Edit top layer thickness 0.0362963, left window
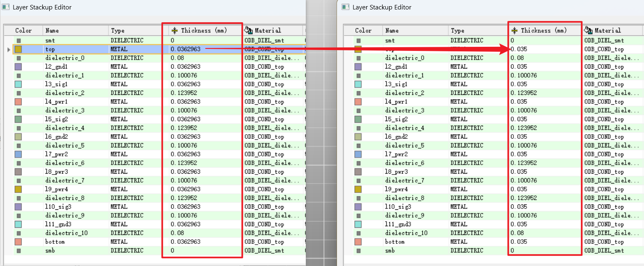644x266 pixels. tap(186, 49)
